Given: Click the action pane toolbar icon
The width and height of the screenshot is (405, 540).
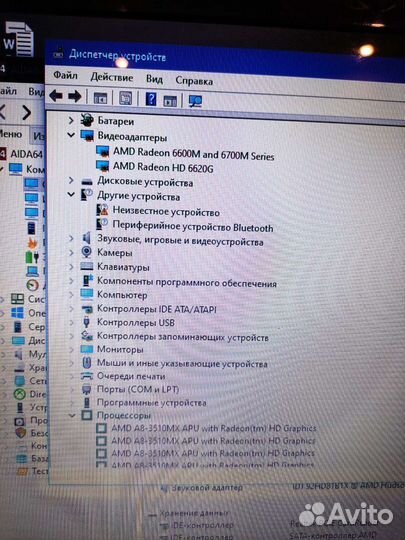Looking at the screenshot, I should pos(170,101).
